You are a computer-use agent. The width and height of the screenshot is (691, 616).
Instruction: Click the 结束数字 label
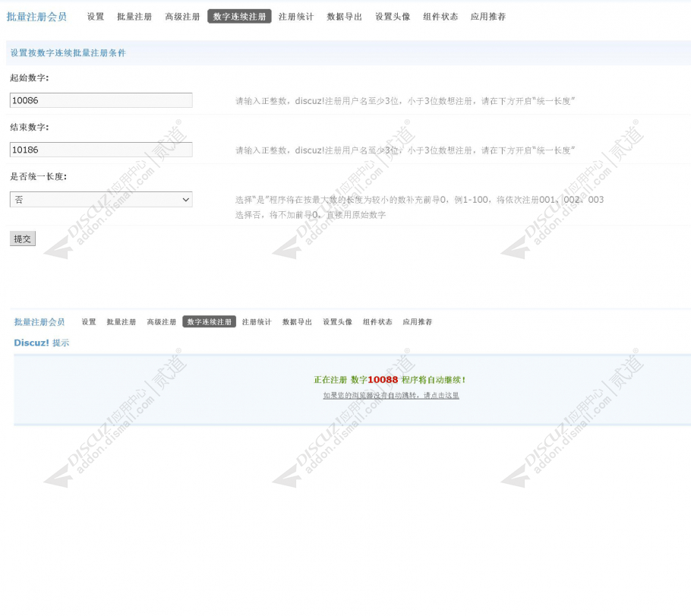(x=30, y=127)
